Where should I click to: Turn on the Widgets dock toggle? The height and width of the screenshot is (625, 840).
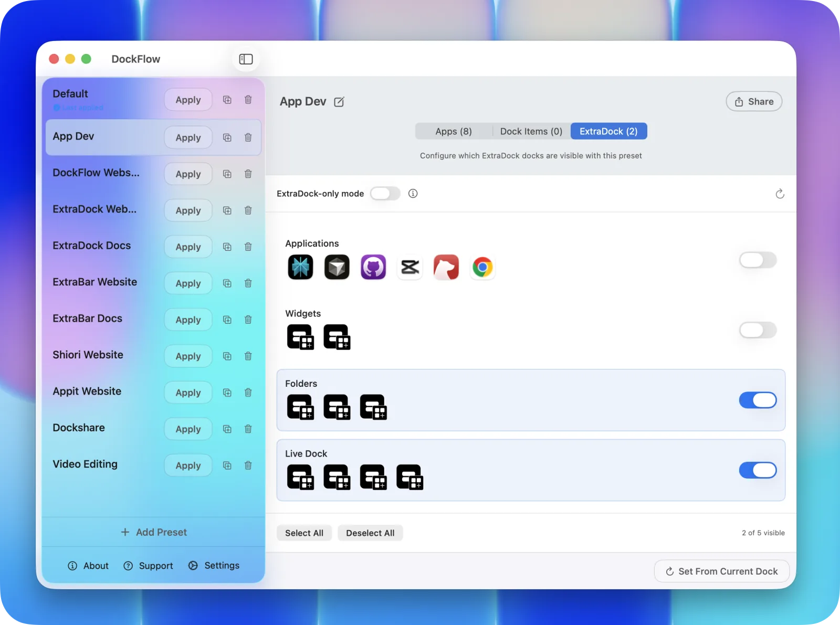758,330
